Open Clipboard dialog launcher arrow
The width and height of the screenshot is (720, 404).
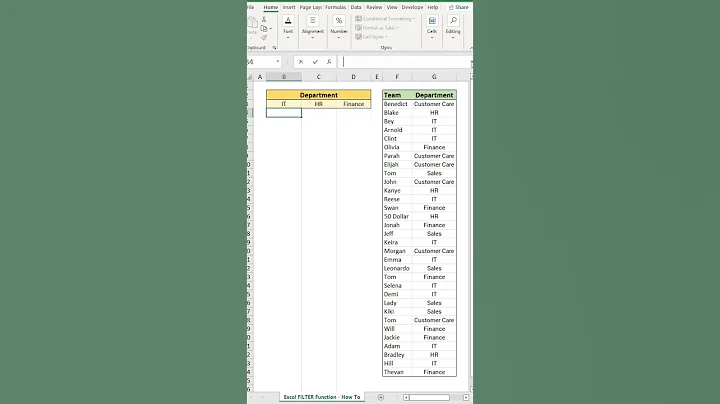[275, 48]
